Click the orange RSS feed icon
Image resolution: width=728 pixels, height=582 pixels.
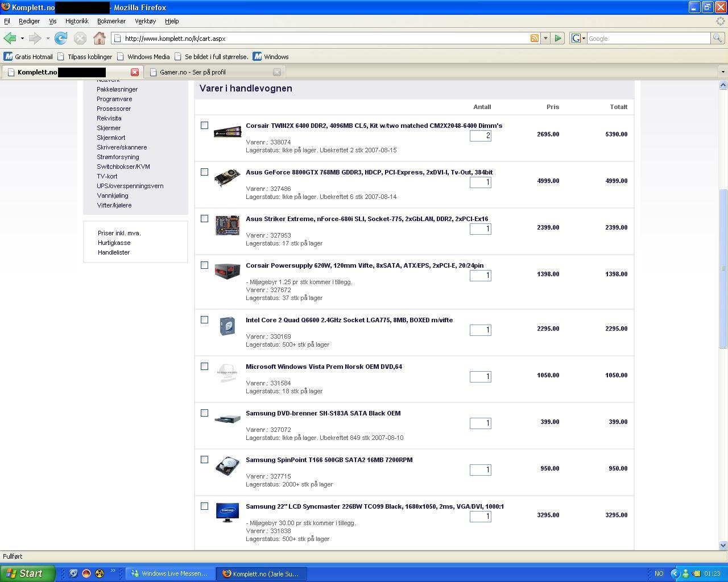[535, 38]
